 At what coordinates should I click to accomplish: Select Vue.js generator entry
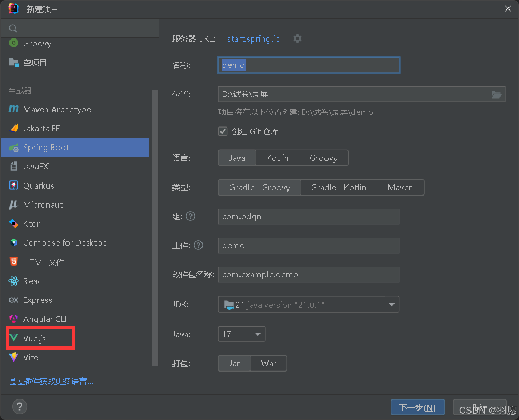click(x=75, y=338)
